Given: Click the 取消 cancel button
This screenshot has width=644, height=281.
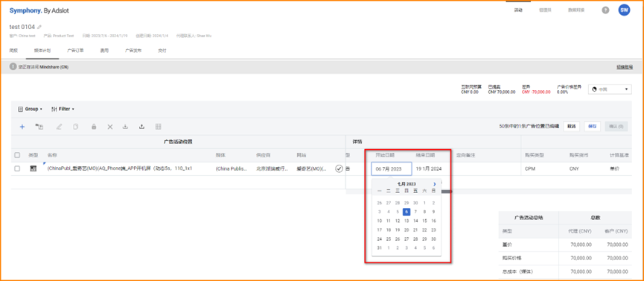Looking at the screenshot, I should coord(571,127).
